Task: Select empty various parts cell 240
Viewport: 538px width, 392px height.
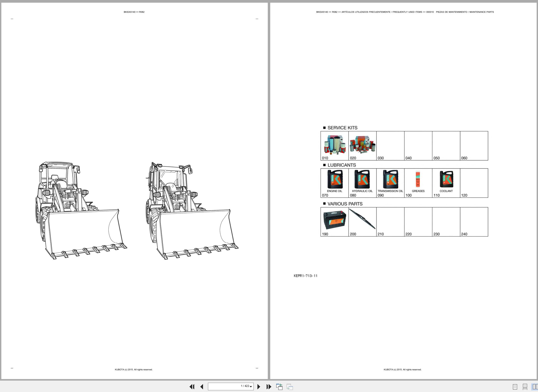Action: (x=474, y=222)
